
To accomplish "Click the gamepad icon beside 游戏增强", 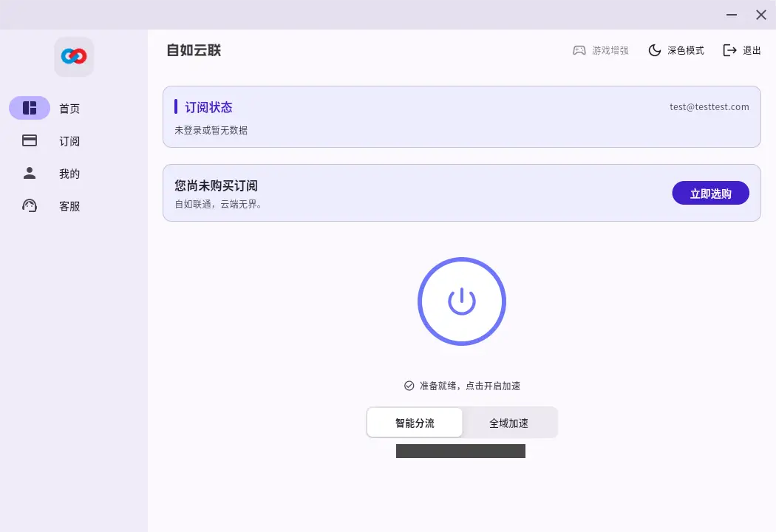I will pos(579,50).
